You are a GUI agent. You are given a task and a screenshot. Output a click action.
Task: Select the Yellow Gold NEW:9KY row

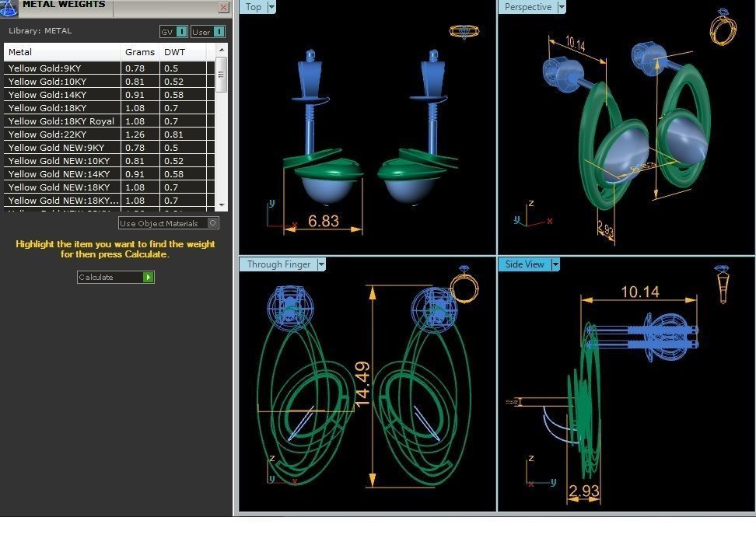[x=110, y=148]
